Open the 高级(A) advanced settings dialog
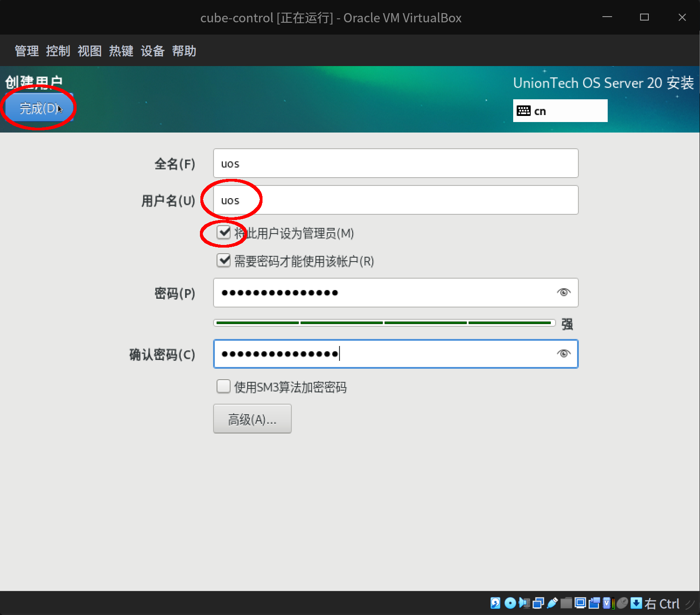The height and width of the screenshot is (615, 700). coord(252,419)
